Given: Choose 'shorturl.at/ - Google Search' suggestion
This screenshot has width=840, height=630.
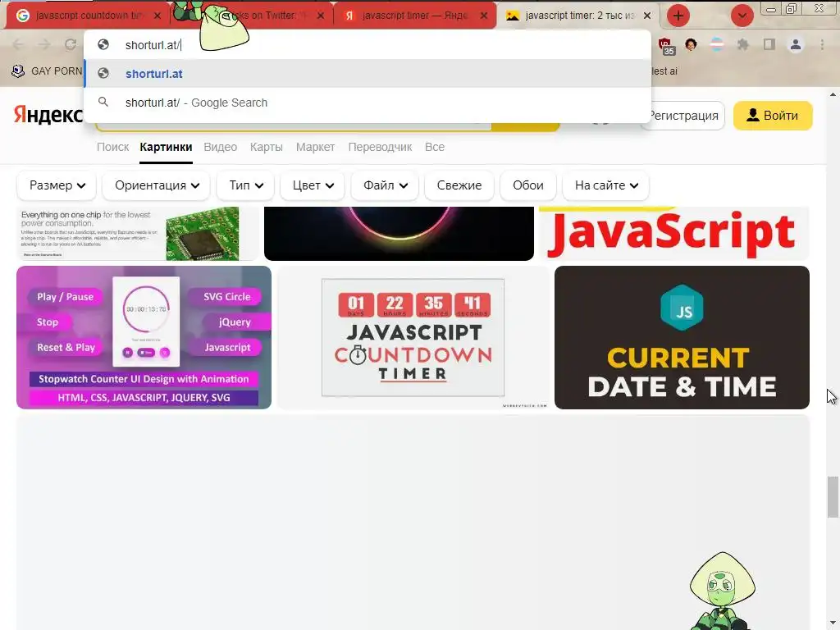Looking at the screenshot, I should [x=367, y=103].
